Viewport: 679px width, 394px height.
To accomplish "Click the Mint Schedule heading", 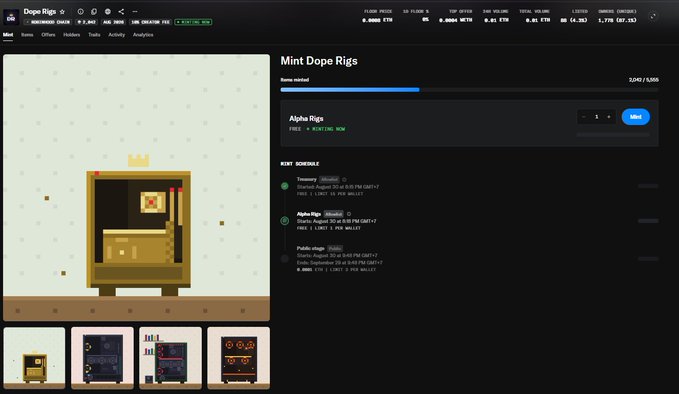I will click(x=300, y=164).
